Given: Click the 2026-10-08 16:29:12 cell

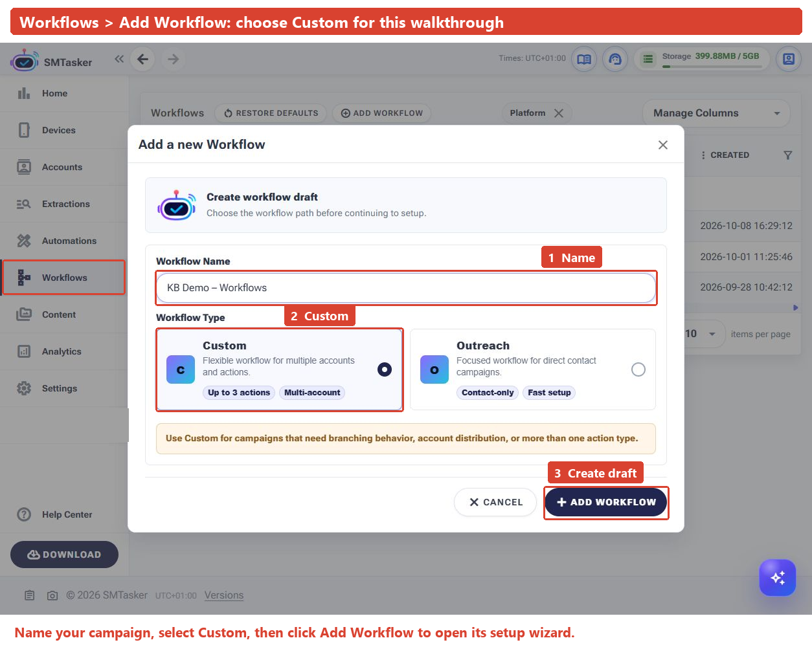Looking at the screenshot, I should click(x=746, y=226).
